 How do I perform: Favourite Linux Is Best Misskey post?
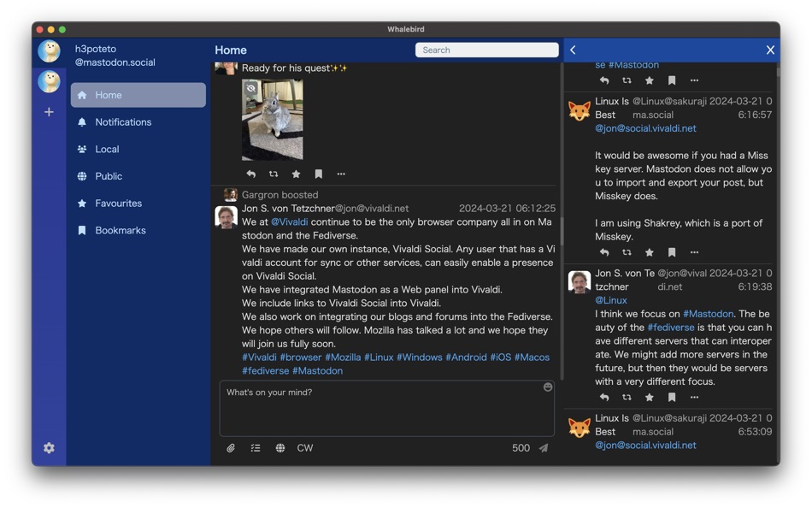pyautogui.click(x=649, y=252)
